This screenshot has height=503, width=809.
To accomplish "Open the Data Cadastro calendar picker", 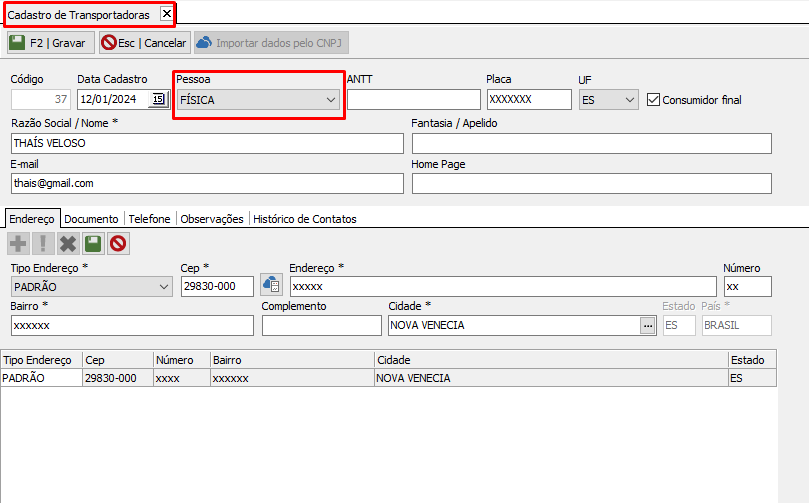I will click(x=159, y=99).
